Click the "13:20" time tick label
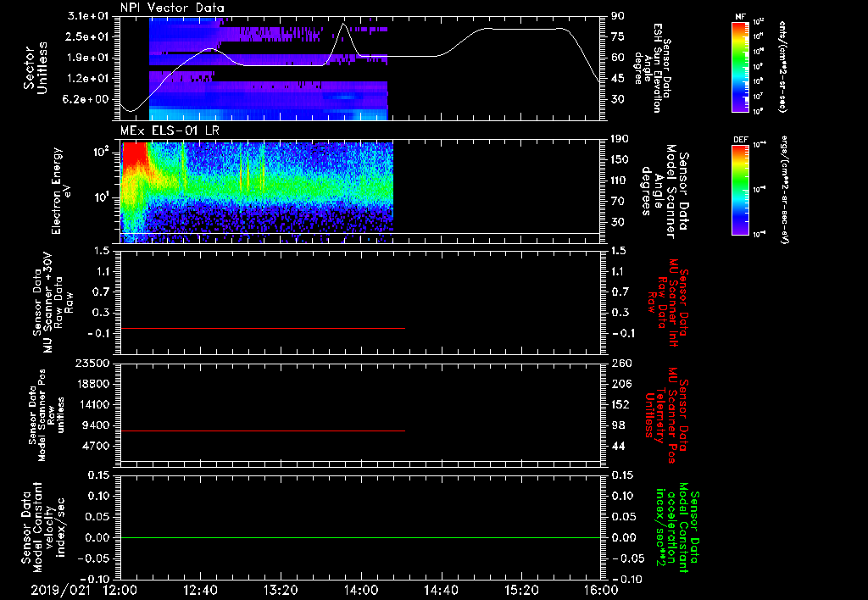The height and width of the screenshot is (600, 868). click(281, 591)
